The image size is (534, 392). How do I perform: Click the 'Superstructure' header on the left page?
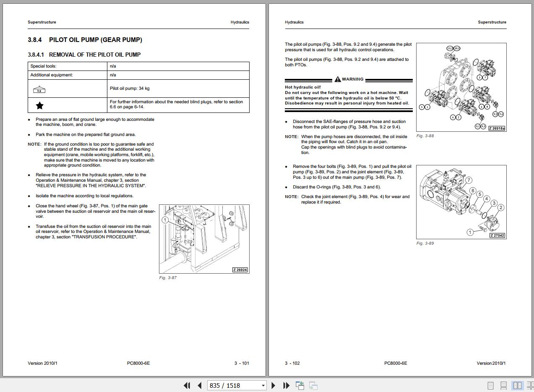(x=42, y=22)
